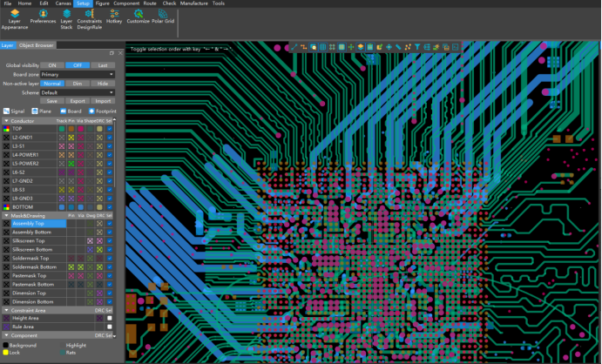Set Global visibility to Last
This screenshot has height=364, width=602.
[103, 65]
